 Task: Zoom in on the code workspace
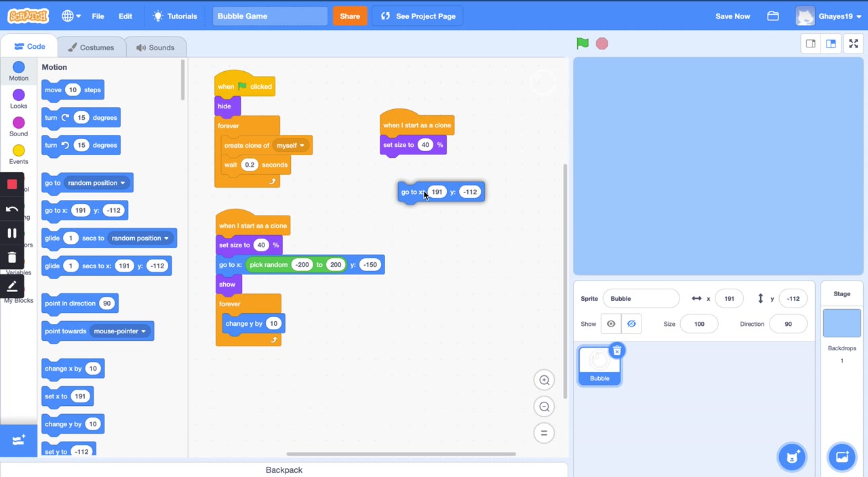pyautogui.click(x=544, y=380)
